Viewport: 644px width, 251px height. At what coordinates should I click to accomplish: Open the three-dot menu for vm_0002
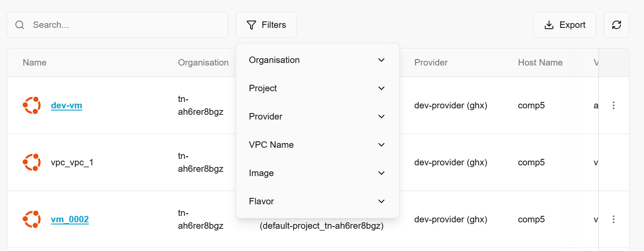tap(614, 219)
